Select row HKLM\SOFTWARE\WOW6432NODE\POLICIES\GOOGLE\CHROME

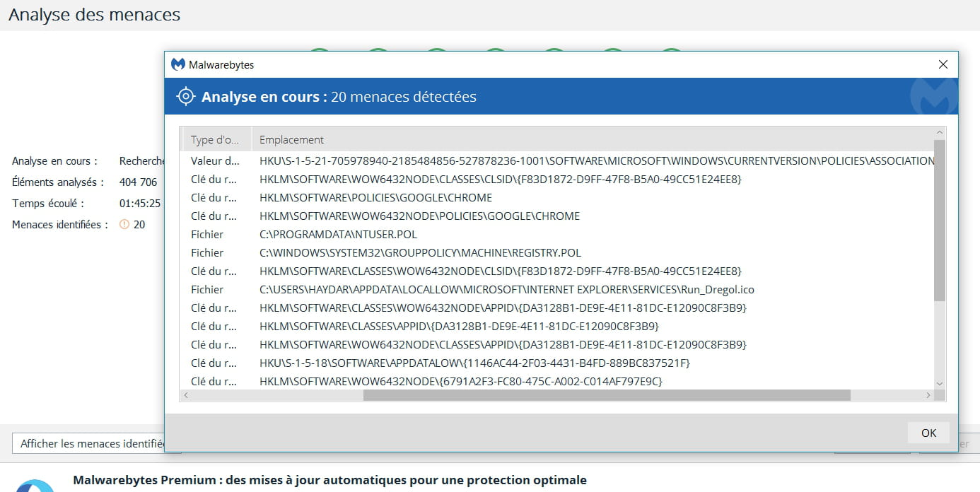coord(558,216)
